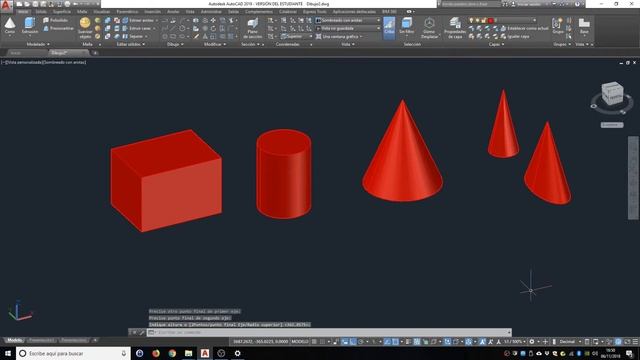640x360 pixels.
Task: Select the Pulsar/tirar (Presspull) tool
Action: click(58, 28)
